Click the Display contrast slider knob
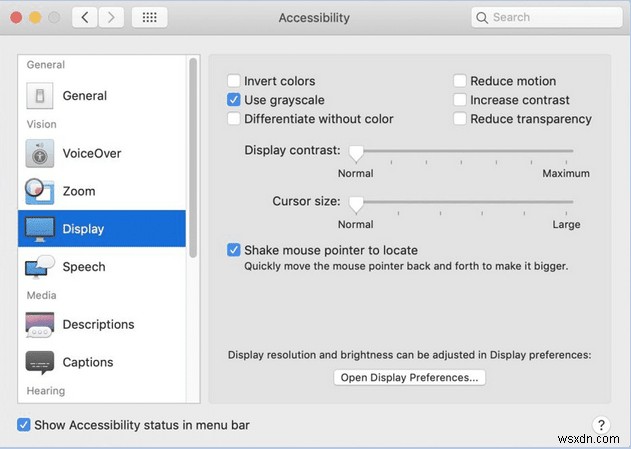Screen dimensions: 631x449 (356, 151)
